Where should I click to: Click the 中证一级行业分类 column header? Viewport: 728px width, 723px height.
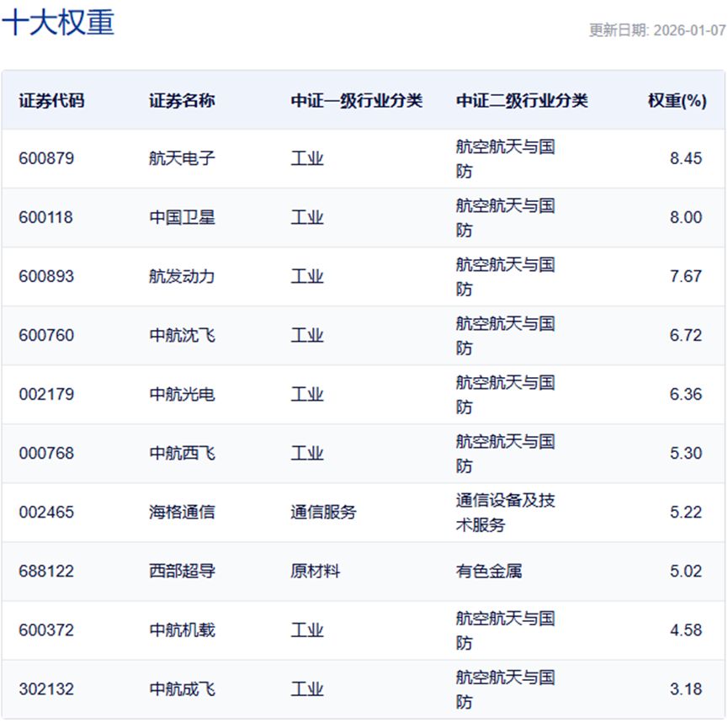pyautogui.click(x=356, y=101)
